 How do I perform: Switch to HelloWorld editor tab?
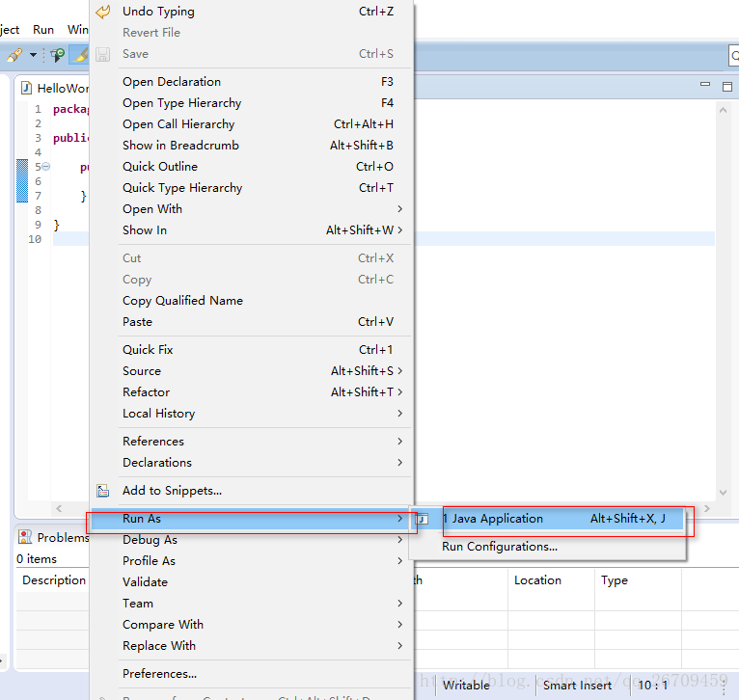(x=54, y=88)
